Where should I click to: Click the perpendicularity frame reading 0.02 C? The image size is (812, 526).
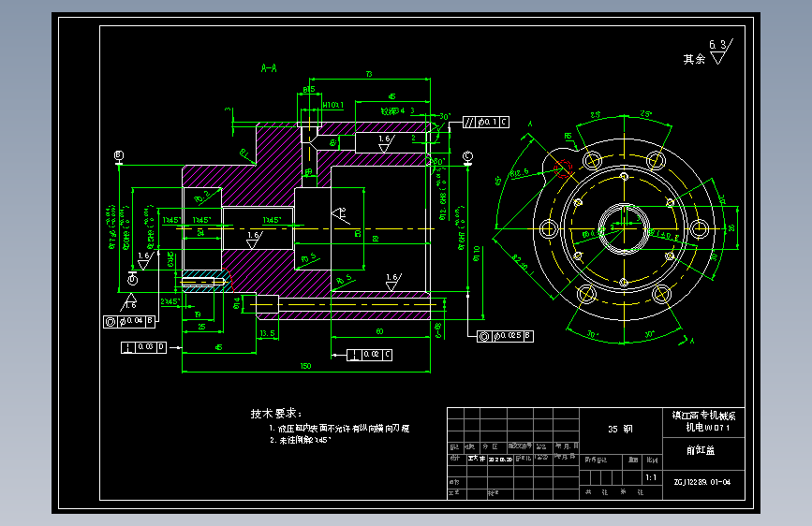(x=369, y=355)
